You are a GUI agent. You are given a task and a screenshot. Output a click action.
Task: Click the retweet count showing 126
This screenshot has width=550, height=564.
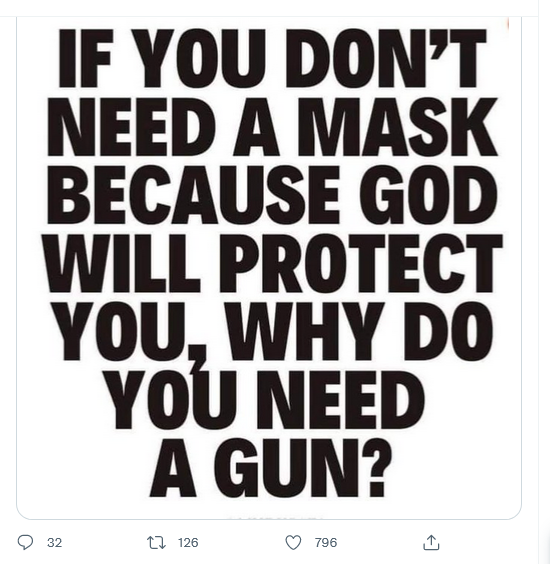pos(188,542)
